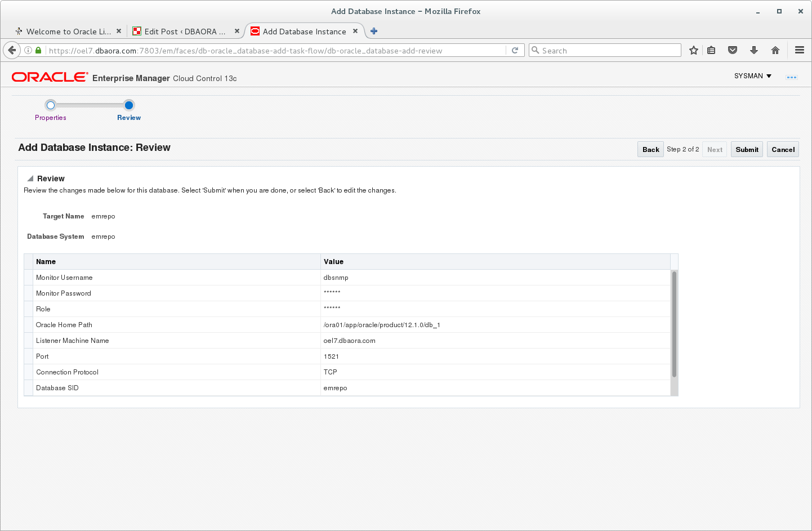The height and width of the screenshot is (531, 812).
Task: Submit the database instance
Action: 747,149
